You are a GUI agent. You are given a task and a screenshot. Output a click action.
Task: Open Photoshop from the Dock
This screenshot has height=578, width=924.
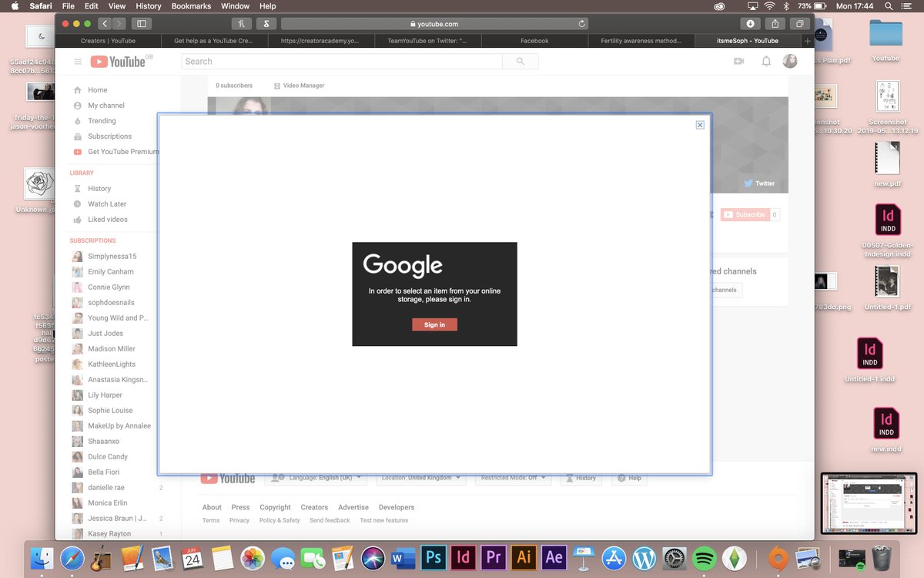(434, 556)
